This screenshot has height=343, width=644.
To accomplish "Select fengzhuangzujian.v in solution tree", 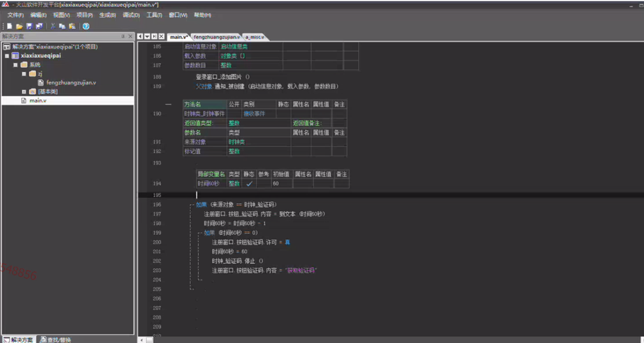I will click(x=71, y=83).
